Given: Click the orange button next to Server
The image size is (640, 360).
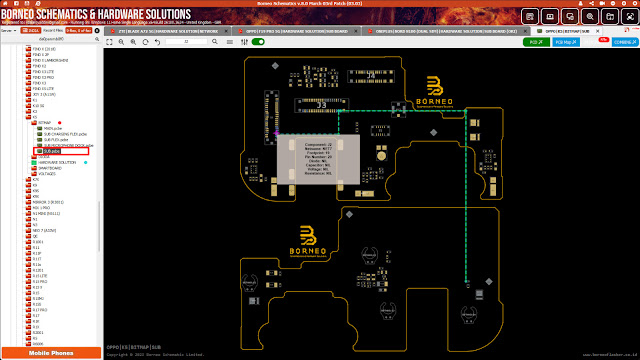Looking at the screenshot, I should tap(31, 31).
